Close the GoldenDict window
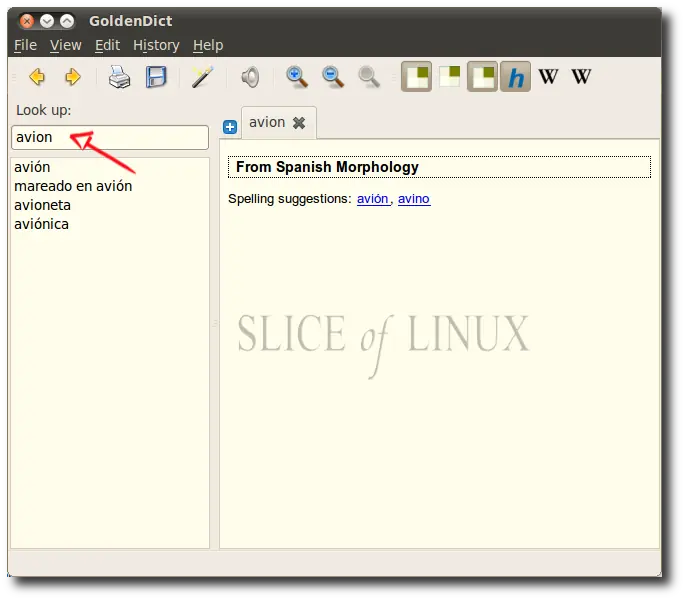 pyautogui.click(x=27, y=21)
